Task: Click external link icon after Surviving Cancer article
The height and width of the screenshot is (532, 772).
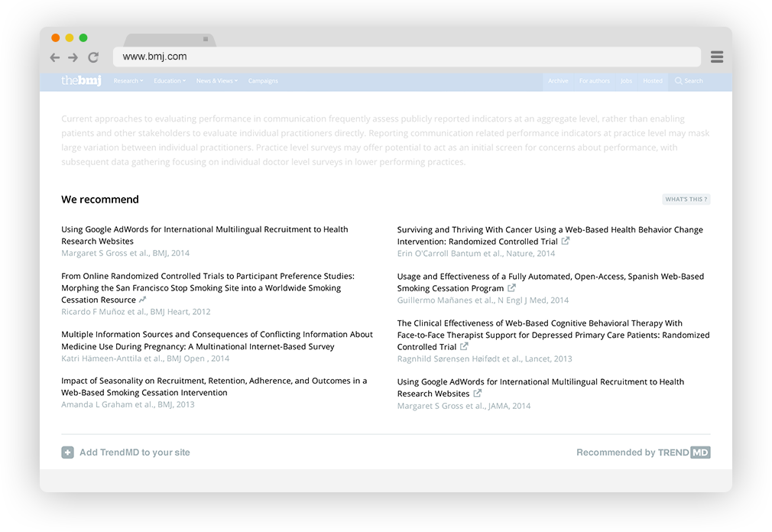Action: click(566, 241)
